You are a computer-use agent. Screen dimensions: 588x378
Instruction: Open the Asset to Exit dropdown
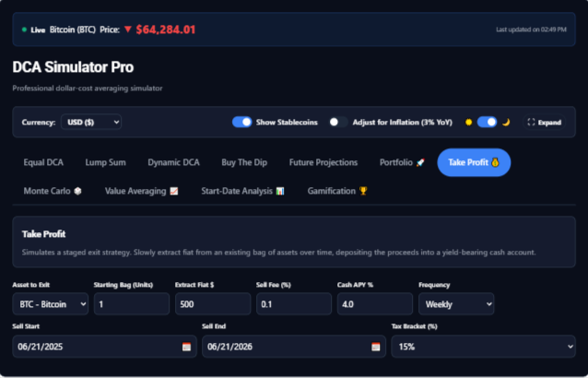pos(51,303)
